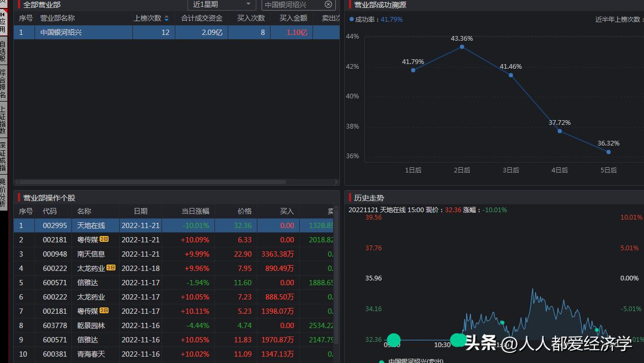This screenshot has height=363, width=644.
Task: Click the yellow badge next to 太龙药业
Action: 111,268
